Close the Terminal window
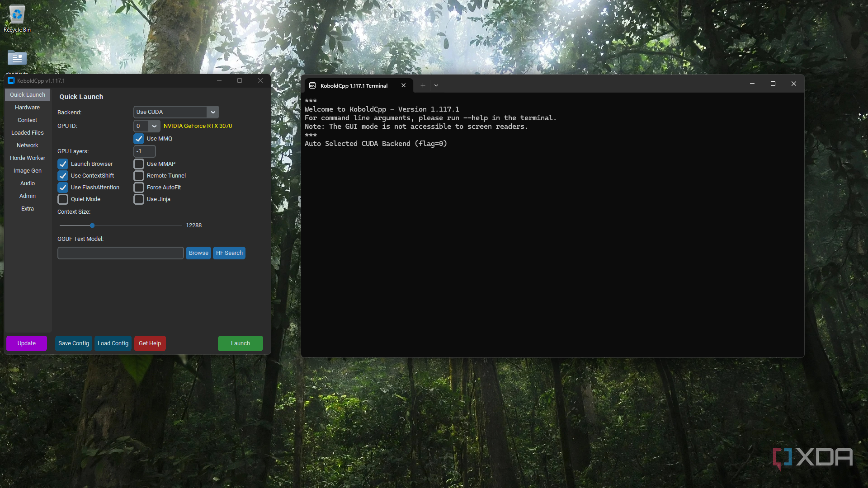This screenshot has height=488, width=868. click(x=794, y=84)
